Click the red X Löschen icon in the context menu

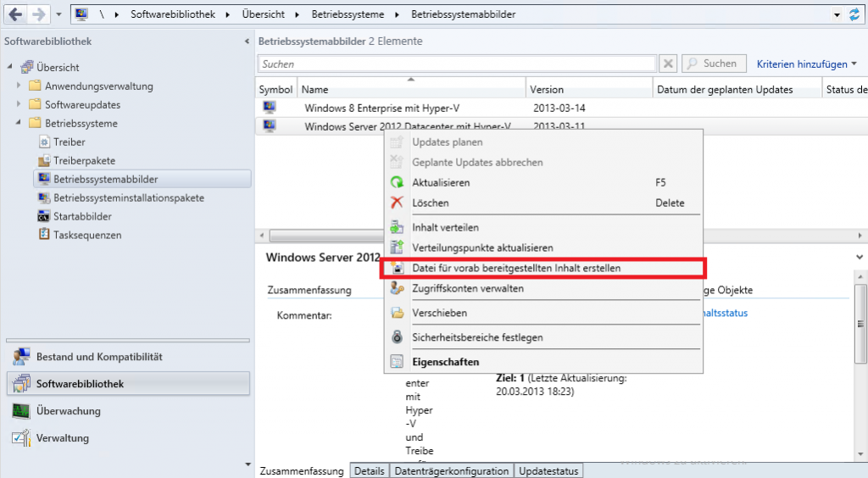point(397,203)
